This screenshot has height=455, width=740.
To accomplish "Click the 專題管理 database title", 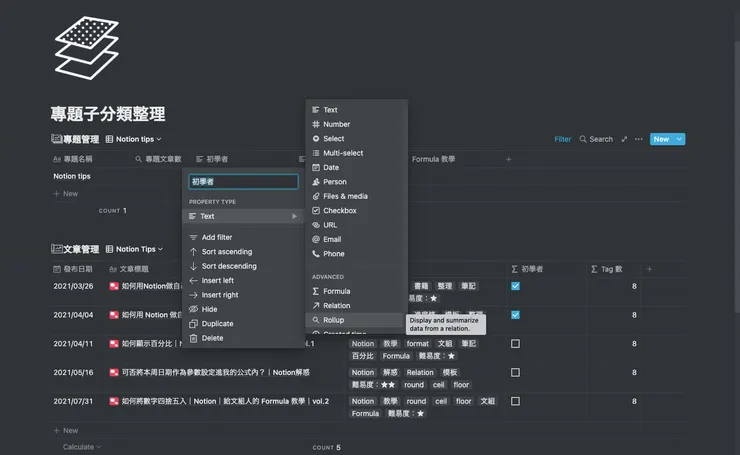I will click(81, 139).
